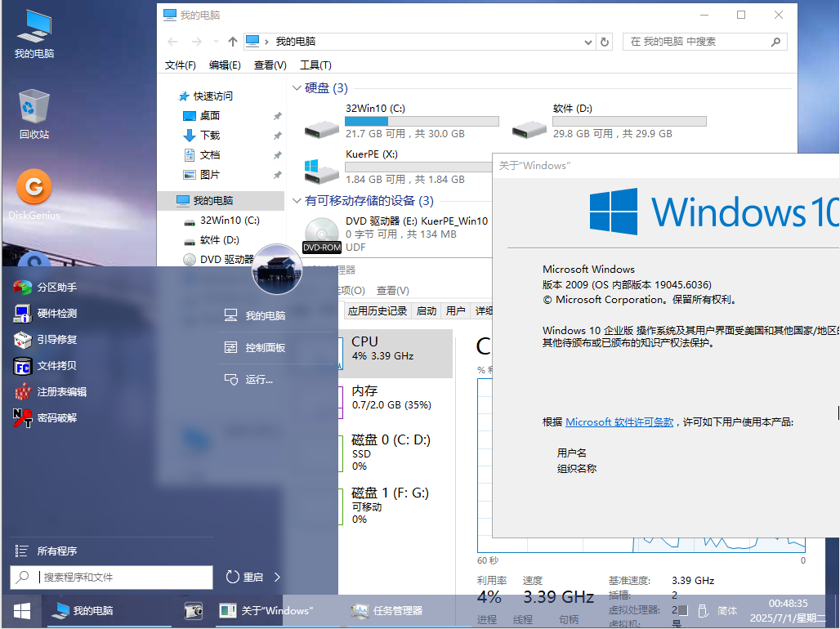This screenshot has width=840, height=629.
Task: Switch to 启动 tab in Task Manager
Action: [x=427, y=310]
